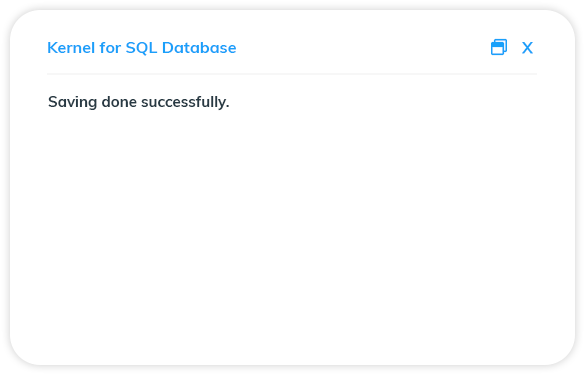The width and height of the screenshot is (585, 375).
Task: Click the word successfully in the message
Action: pyautogui.click(x=185, y=102)
